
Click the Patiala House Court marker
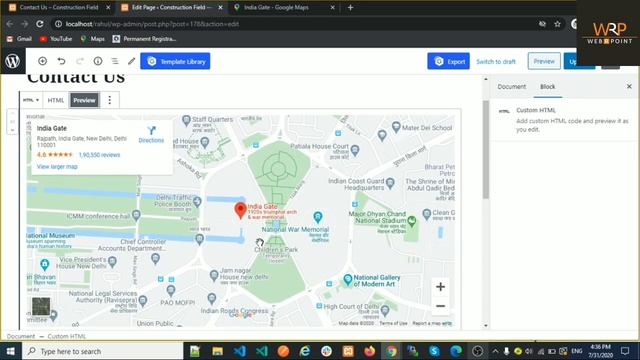(355, 150)
